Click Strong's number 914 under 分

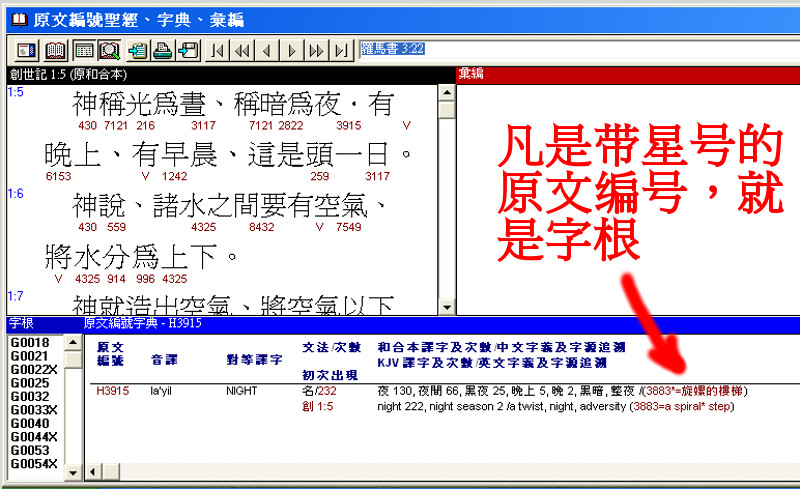click(x=116, y=279)
